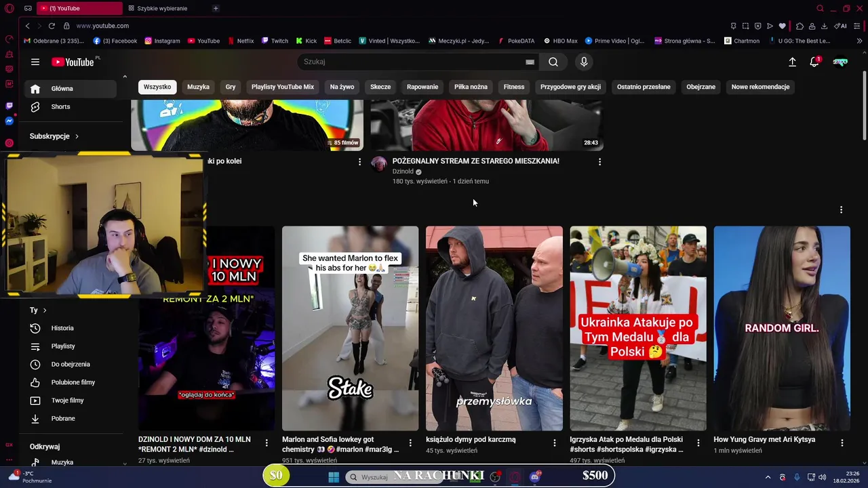The width and height of the screenshot is (868, 488).
Task: Open Historia in the sidebar
Action: (71, 328)
